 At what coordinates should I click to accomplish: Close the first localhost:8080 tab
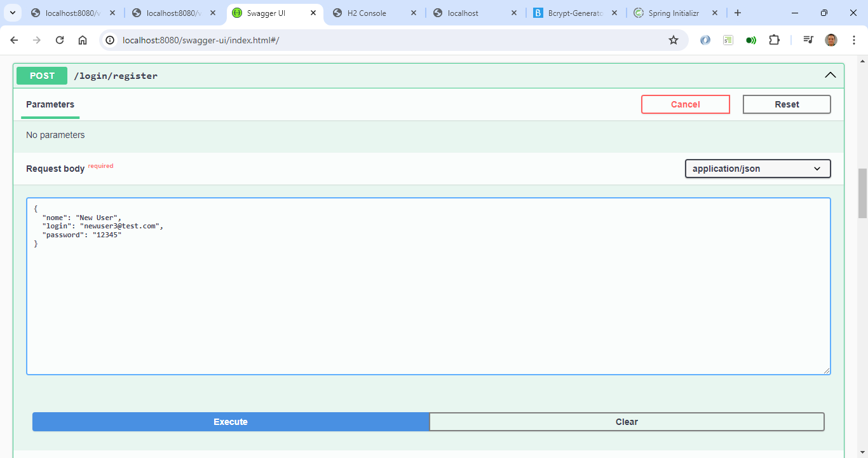coord(112,13)
